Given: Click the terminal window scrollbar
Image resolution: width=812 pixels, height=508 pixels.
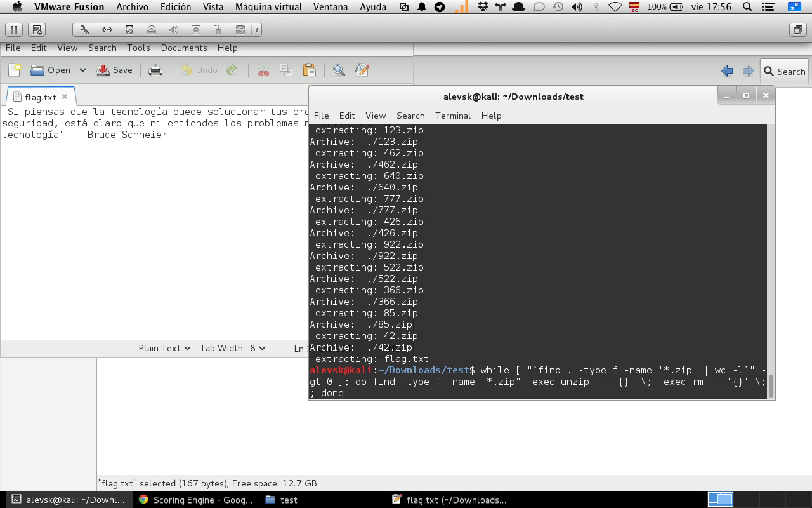Looking at the screenshot, I should click(x=770, y=384).
